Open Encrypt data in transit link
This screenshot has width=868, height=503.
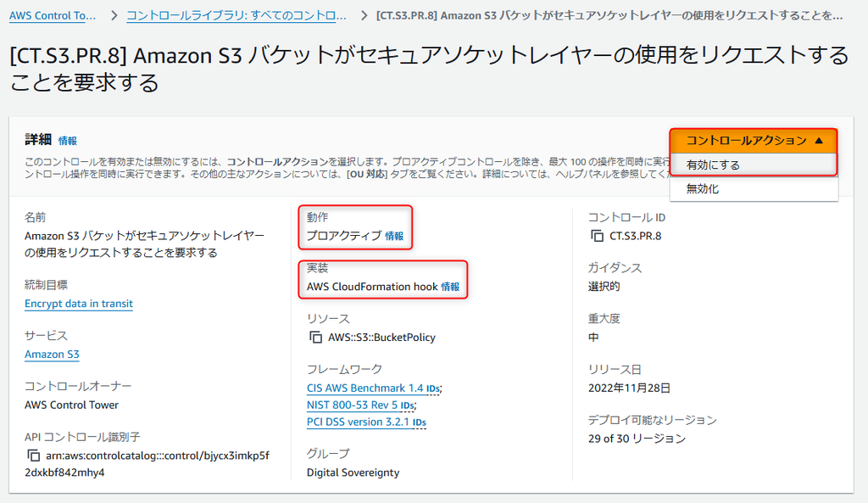(x=79, y=304)
